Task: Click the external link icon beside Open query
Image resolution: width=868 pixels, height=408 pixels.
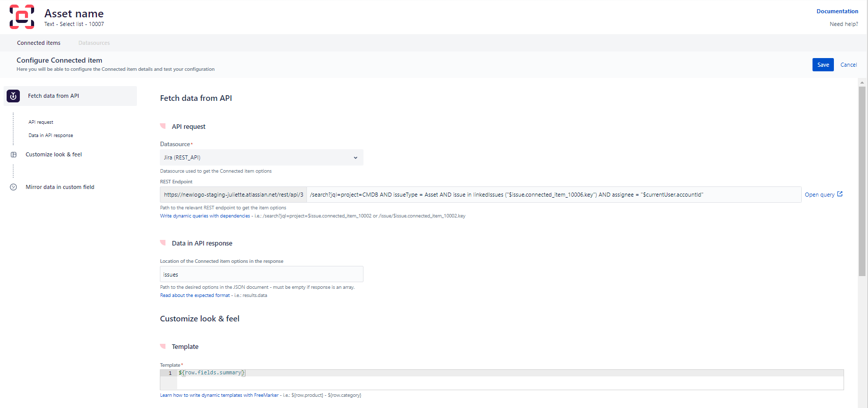Action: pos(840,194)
